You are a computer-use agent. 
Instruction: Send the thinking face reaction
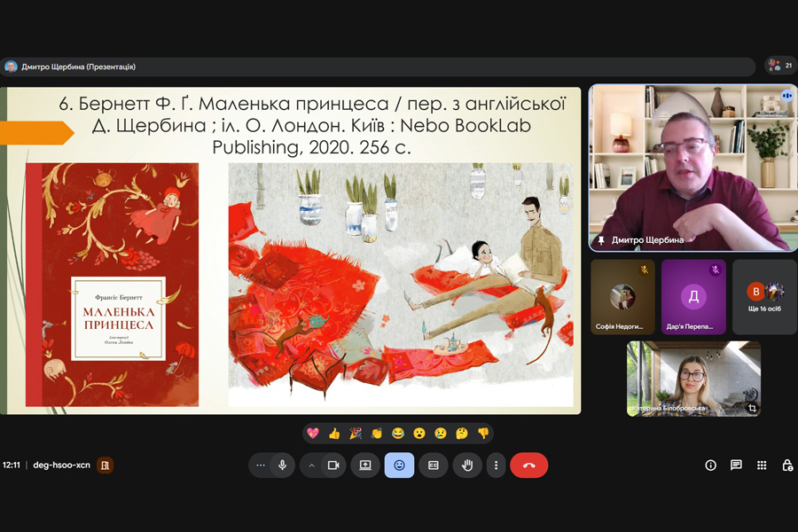[x=462, y=434]
